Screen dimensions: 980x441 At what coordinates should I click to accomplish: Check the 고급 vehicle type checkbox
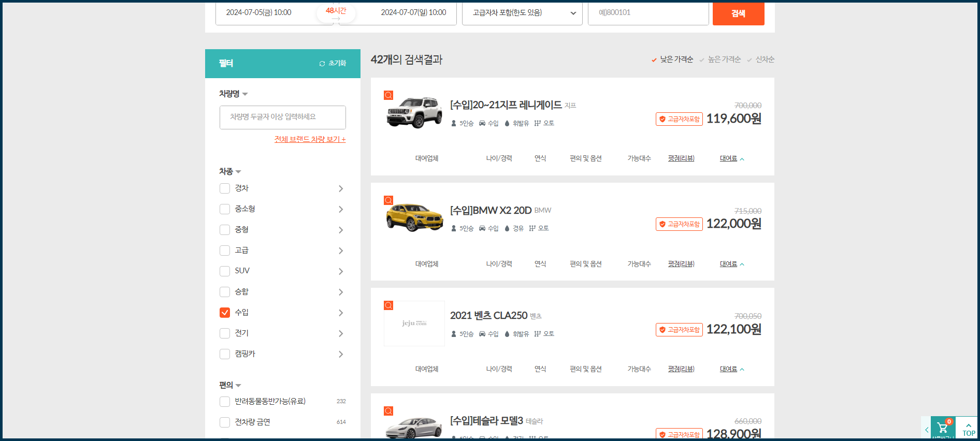(x=225, y=251)
